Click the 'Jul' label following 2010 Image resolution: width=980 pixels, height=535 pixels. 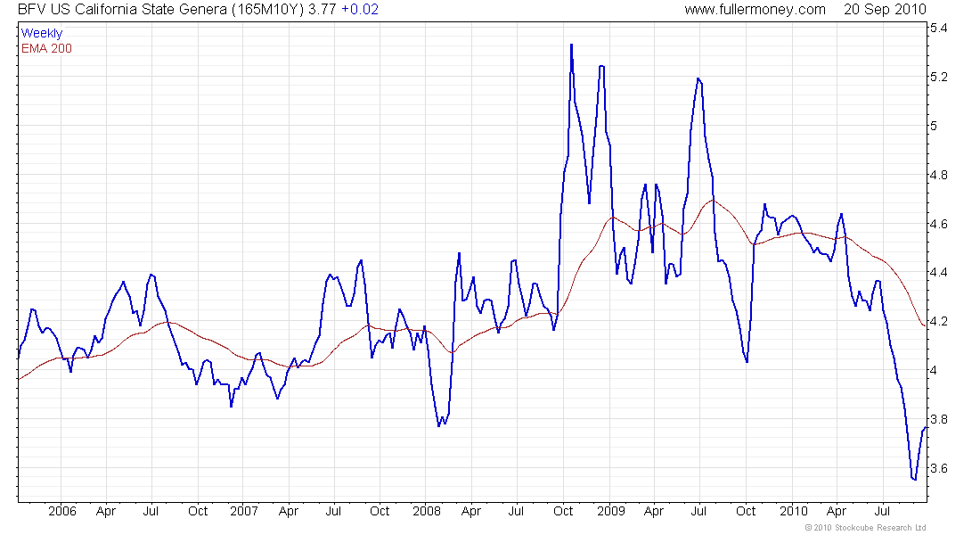point(882,511)
